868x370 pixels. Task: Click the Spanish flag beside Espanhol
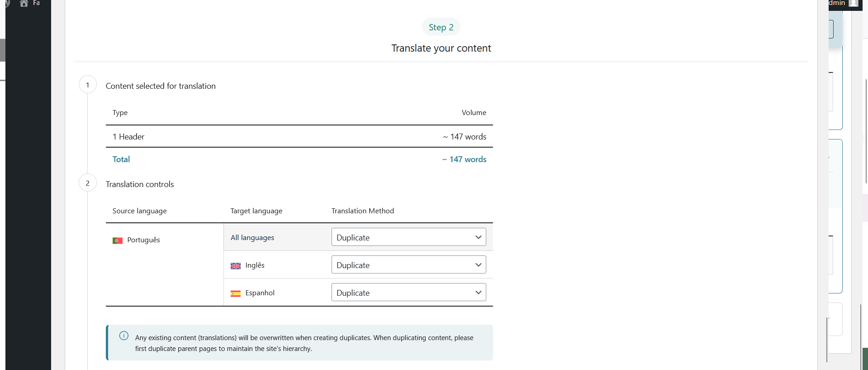pyautogui.click(x=236, y=293)
